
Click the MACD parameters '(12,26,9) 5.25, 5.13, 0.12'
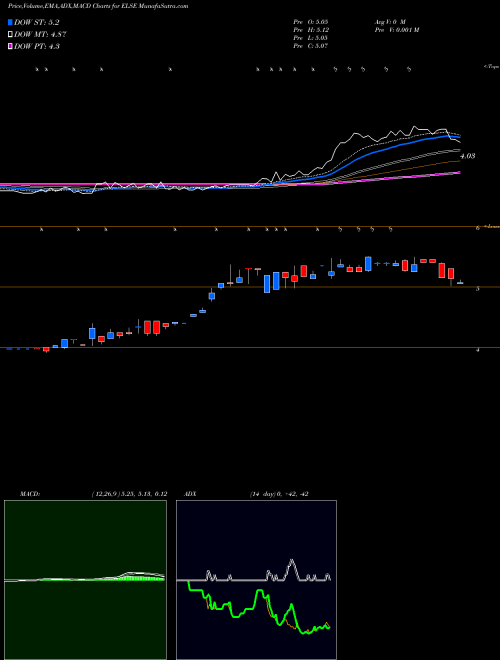(x=129, y=494)
